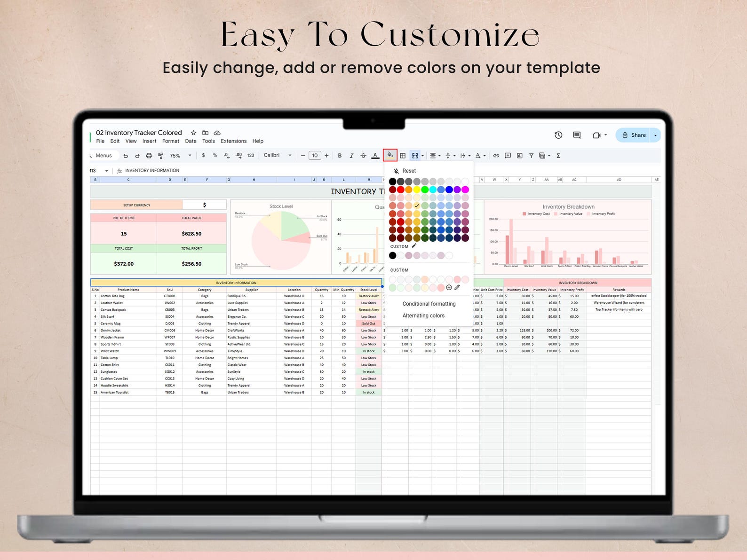The height and width of the screenshot is (560, 747).
Task: Expand the merge cells dropdown arrow
Action: click(422, 156)
